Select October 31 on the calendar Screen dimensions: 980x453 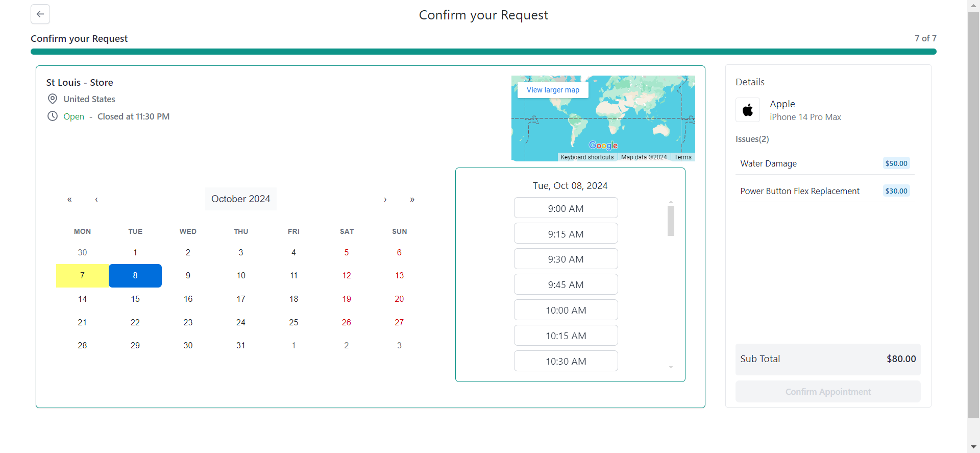[x=241, y=345]
